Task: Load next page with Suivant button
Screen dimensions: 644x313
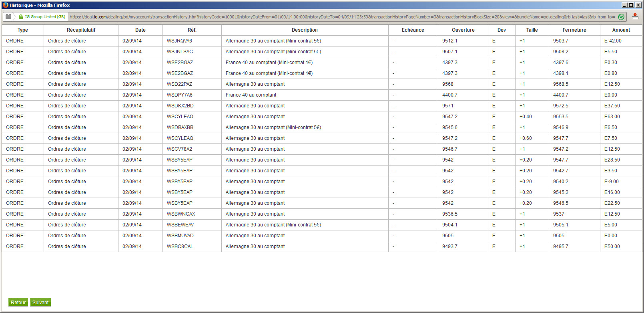Action: click(x=40, y=303)
